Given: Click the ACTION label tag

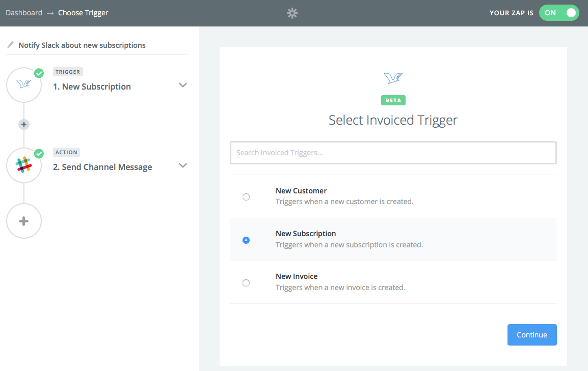Looking at the screenshot, I should (x=66, y=152).
